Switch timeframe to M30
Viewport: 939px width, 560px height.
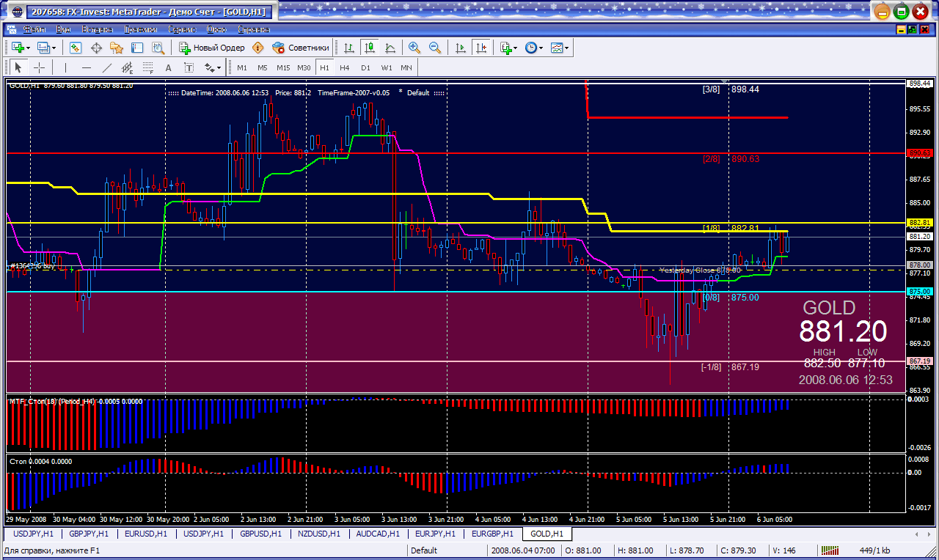tap(304, 67)
